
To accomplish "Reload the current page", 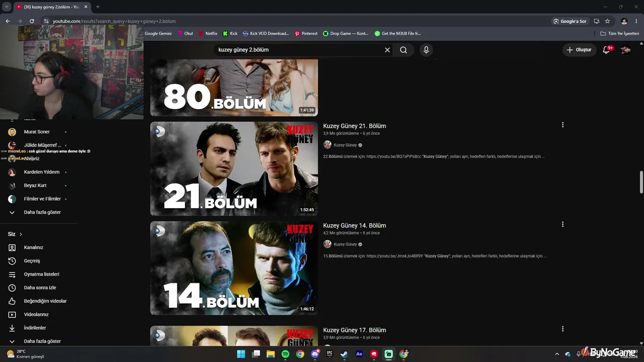I will (x=32, y=21).
